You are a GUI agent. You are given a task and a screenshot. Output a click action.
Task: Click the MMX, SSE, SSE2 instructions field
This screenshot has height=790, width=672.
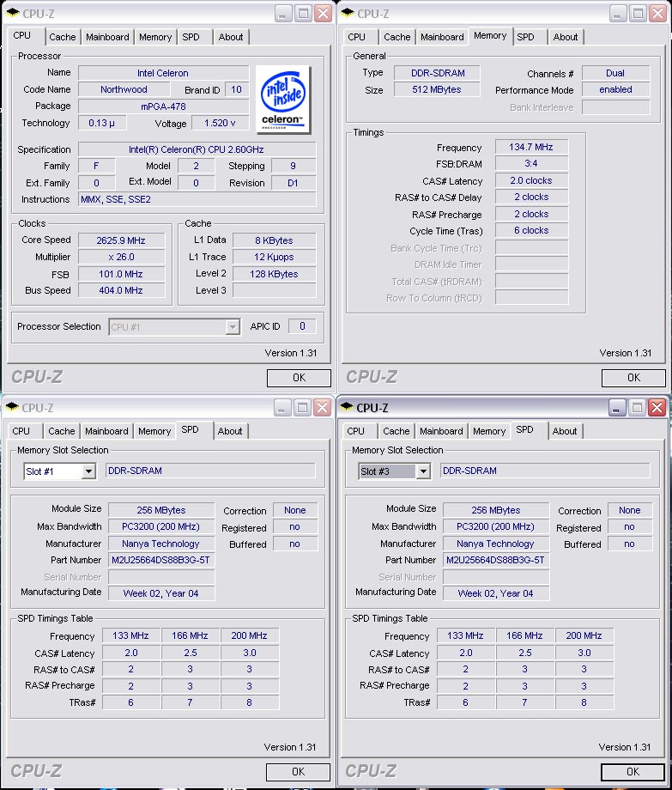(197, 199)
